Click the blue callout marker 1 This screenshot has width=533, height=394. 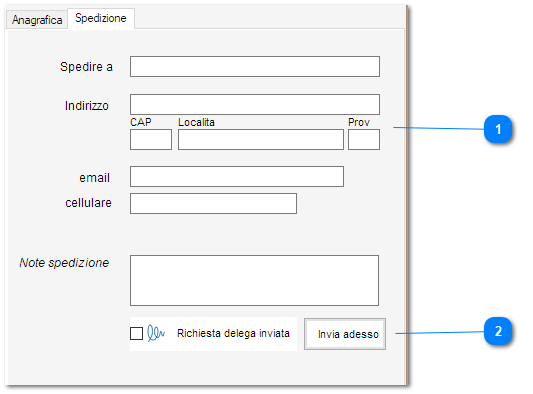click(x=498, y=129)
